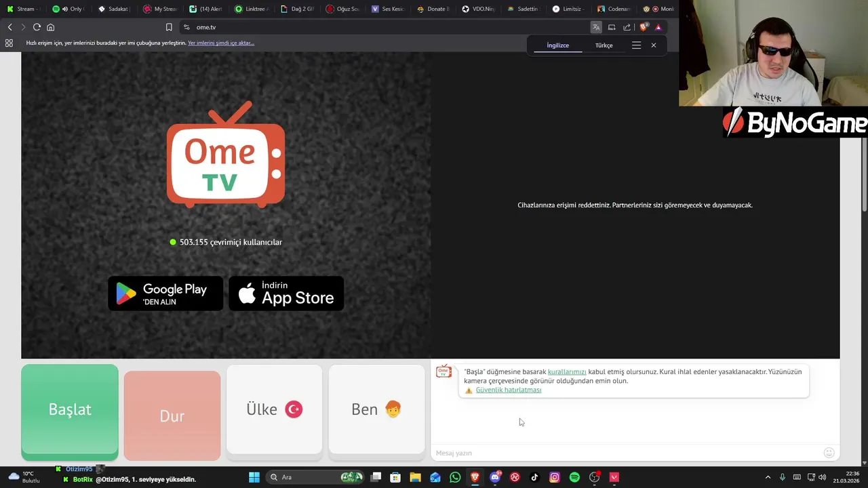The image size is (868, 488).
Task: Click the 'Mesaj yazın' chat input
Action: (627, 453)
